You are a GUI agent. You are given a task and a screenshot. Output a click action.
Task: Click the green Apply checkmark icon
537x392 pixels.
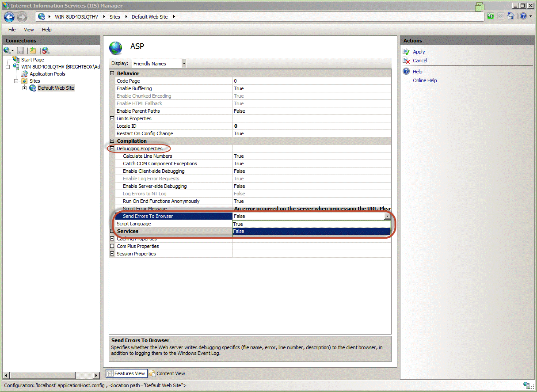point(406,52)
